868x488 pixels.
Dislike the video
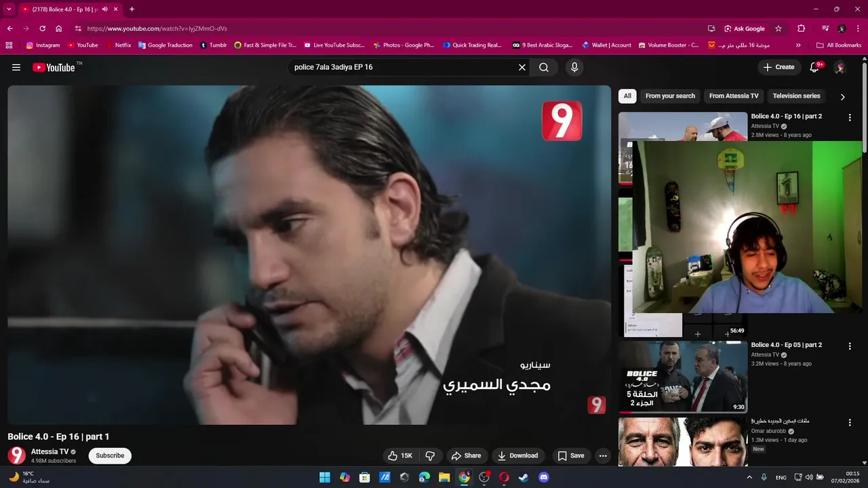coord(430,455)
